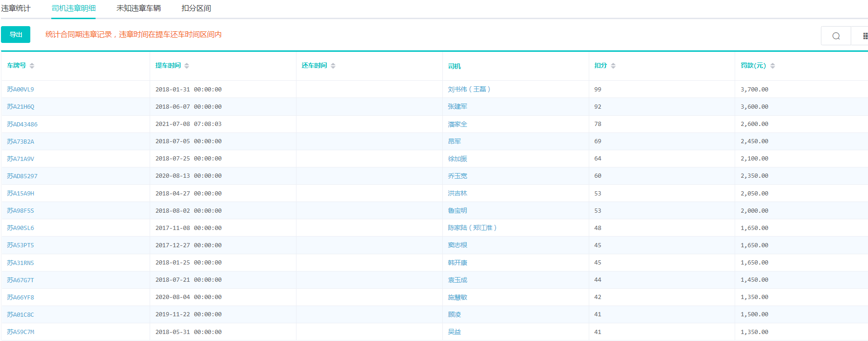Open plate link 苏A15A9H
868x341 pixels.
pyautogui.click(x=21, y=193)
